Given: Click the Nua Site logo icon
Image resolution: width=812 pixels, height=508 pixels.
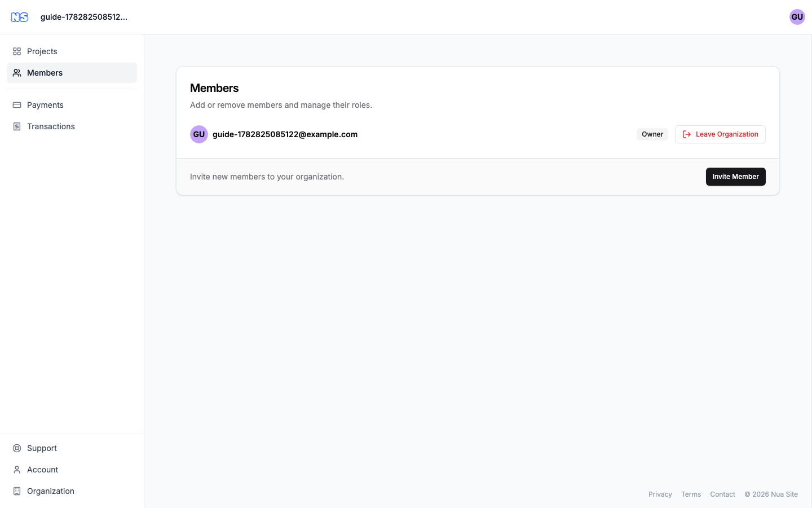Looking at the screenshot, I should tap(20, 17).
